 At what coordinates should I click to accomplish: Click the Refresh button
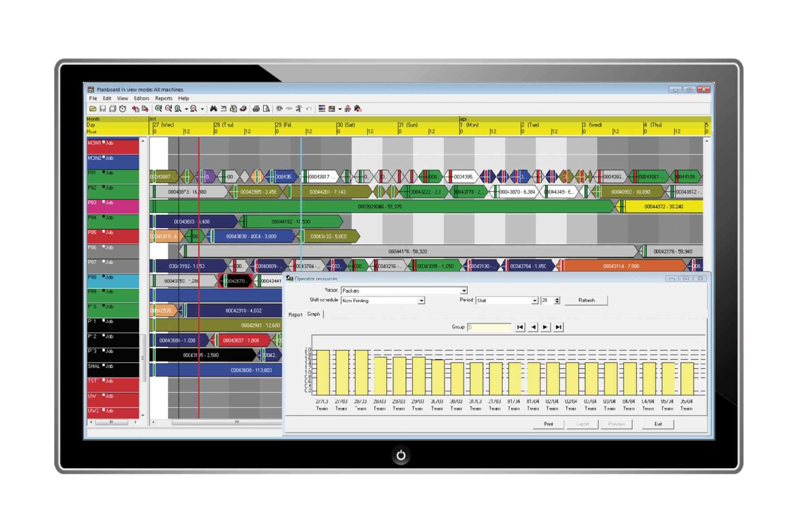pos(586,300)
